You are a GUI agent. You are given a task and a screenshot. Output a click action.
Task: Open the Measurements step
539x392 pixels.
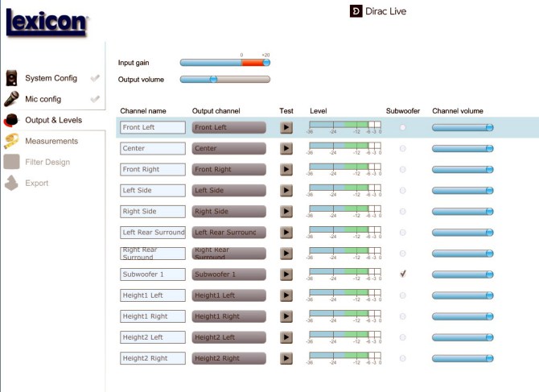tap(51, 141)
